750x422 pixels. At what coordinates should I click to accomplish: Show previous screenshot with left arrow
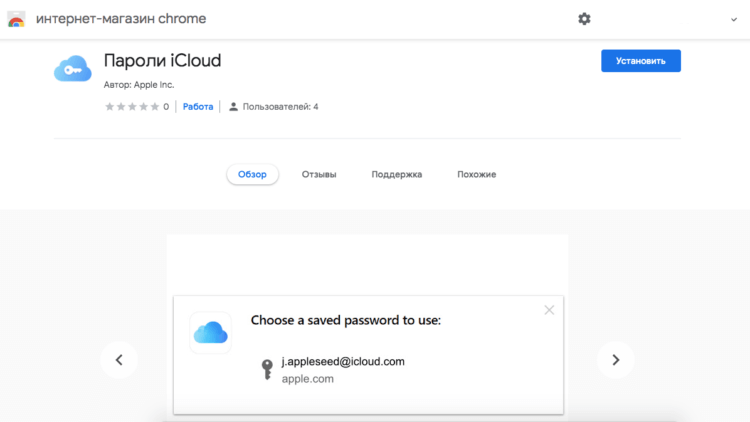point(119,360)
